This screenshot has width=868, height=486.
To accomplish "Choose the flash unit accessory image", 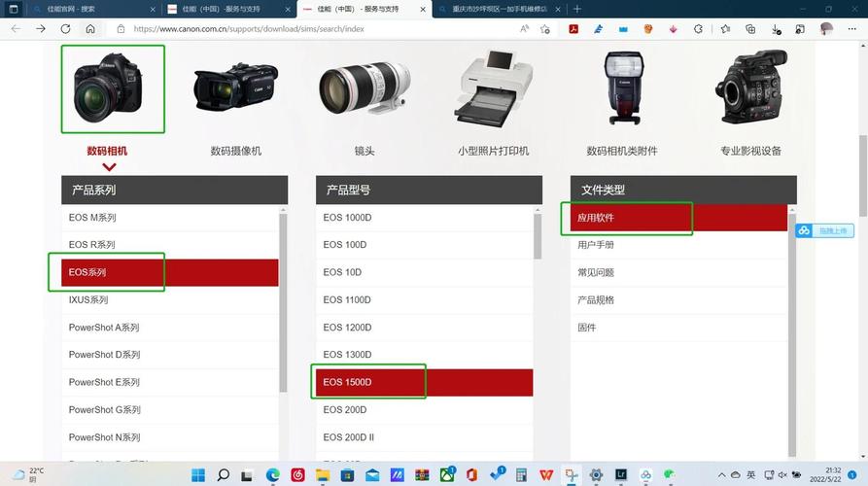I will tap(624, 87).
